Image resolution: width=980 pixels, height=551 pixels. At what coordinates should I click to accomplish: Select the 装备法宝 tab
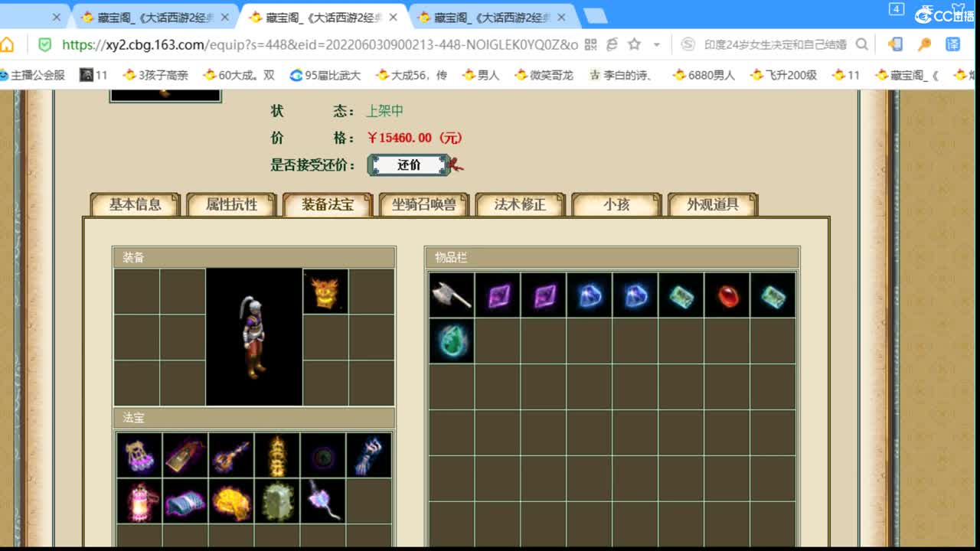[328, 204]
